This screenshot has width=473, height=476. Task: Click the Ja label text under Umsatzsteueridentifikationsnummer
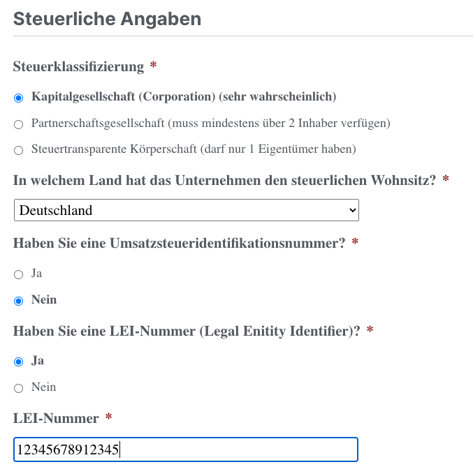(37, 274)
